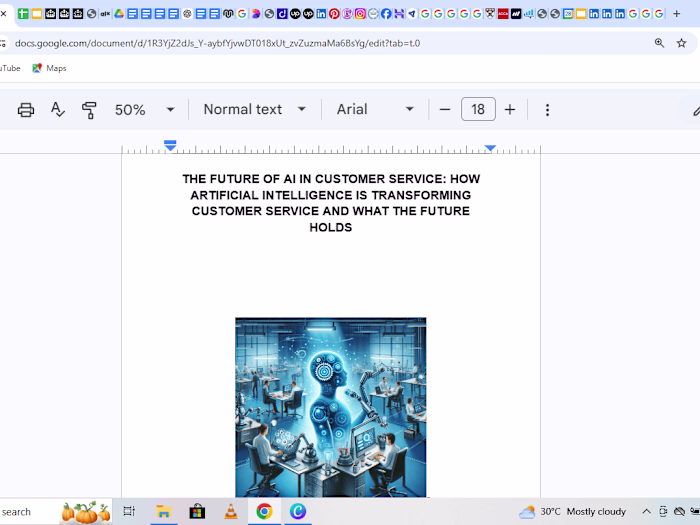
Task: Open the three-dot more options menu
Action: 547,110
